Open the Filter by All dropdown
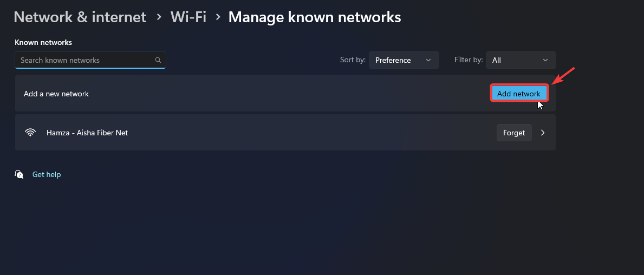Viewport: 644px width, 275px height. (521, 60)
